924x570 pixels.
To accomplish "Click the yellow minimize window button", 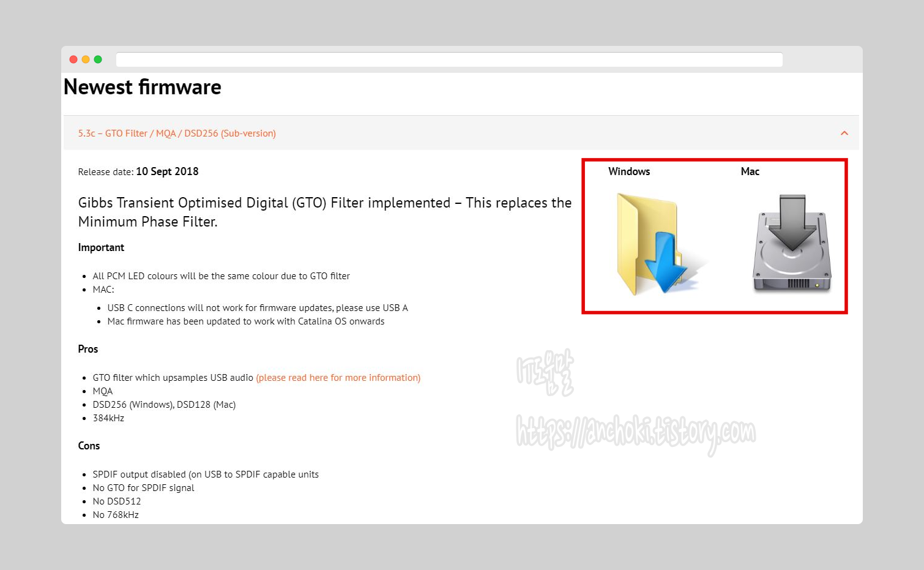I will click(86, 59).
